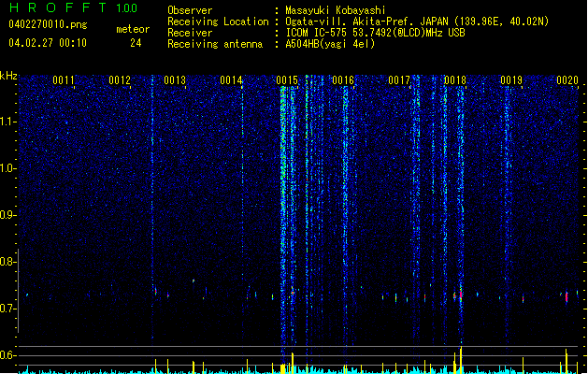Click the date stamp 04.02.27 00:10
The image size is (588, 374).
[x=48, y=43]
